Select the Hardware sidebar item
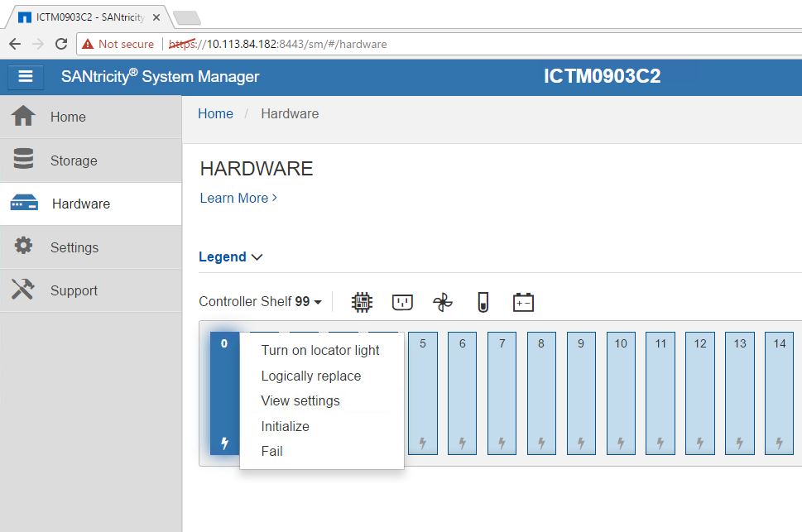This screenshot has height=532, width=802. point(91,204)
